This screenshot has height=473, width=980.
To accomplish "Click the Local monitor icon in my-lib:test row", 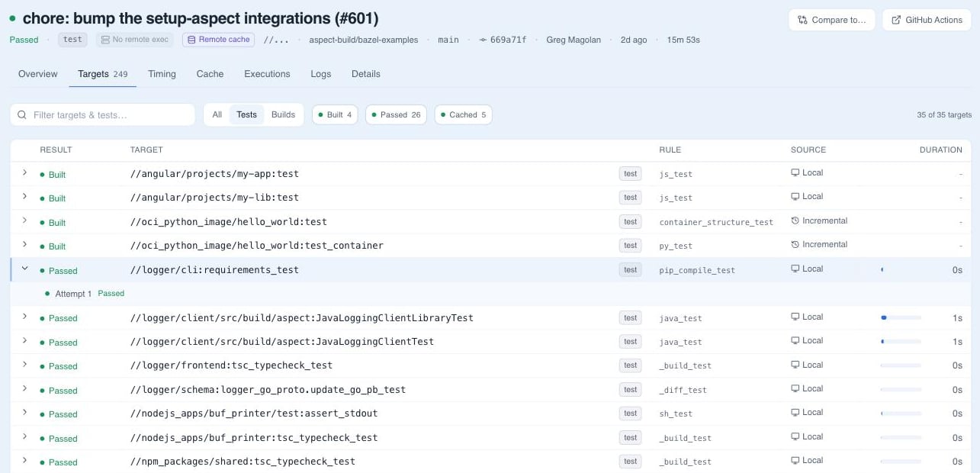I will point(795,197).
